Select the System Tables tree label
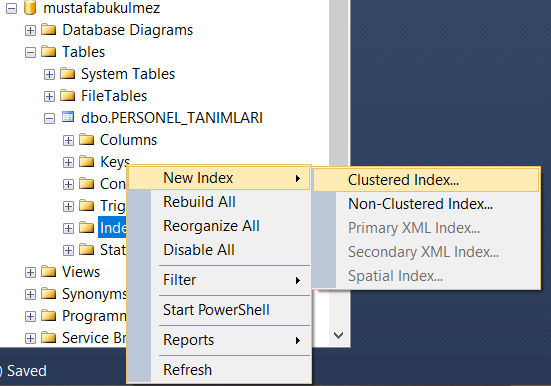The image size is (551, 386). [x=128, y=74]
